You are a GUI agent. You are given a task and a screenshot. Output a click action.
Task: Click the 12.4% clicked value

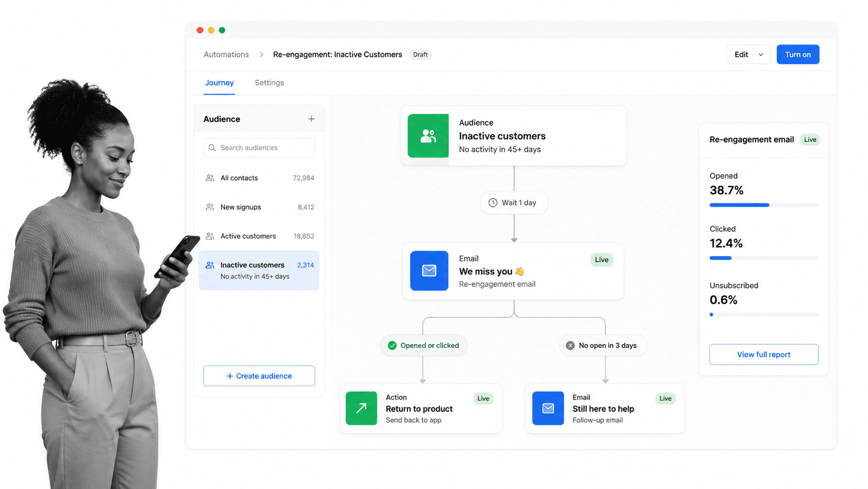(x=726, y=243)
